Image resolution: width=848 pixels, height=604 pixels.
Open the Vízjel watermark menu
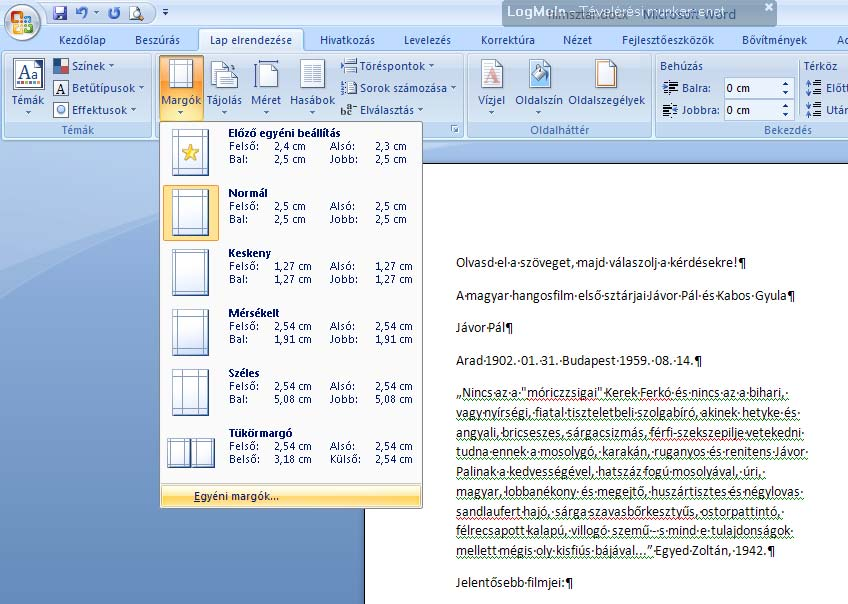[x=491, y=87]
